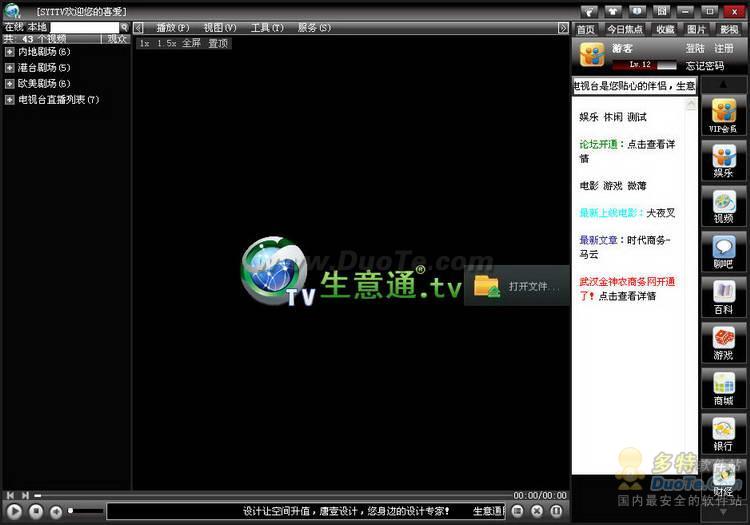Click the shirt skin icon in title bar
750x525 pixels.
tap(613, 11)
